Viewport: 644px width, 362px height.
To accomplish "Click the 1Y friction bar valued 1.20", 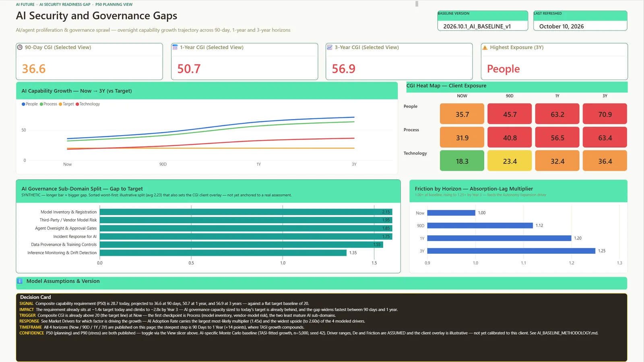I will tap(500, 238).
